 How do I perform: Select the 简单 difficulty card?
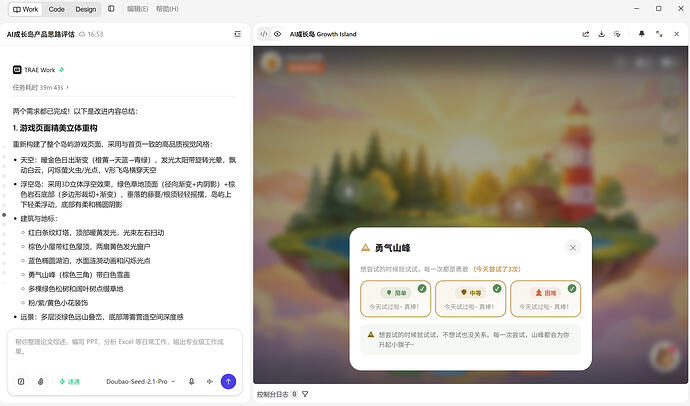pyautogui.click(x=395, y=299)
